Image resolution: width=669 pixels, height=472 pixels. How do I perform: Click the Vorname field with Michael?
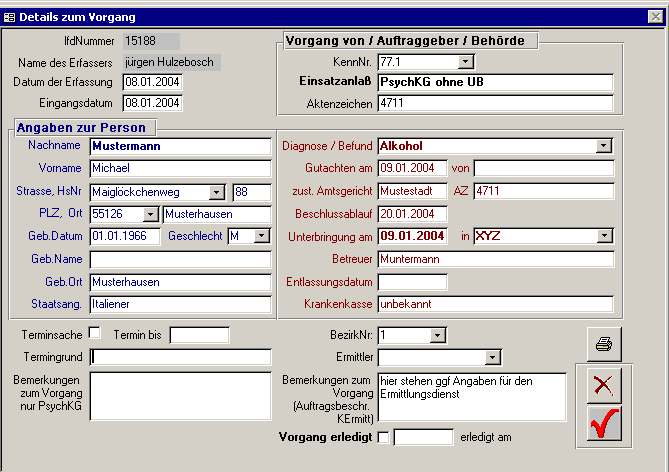coord(180,168)
